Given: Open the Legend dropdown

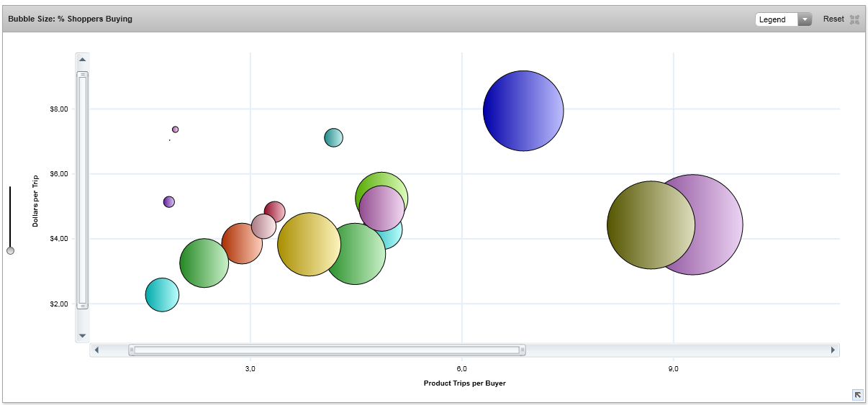Looking at the screenshot, I should coord(777,19).
